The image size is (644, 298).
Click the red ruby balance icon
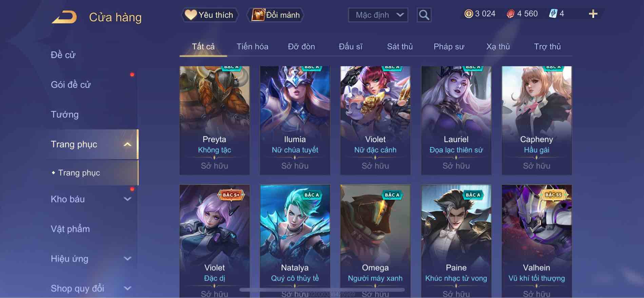(510, 14)
